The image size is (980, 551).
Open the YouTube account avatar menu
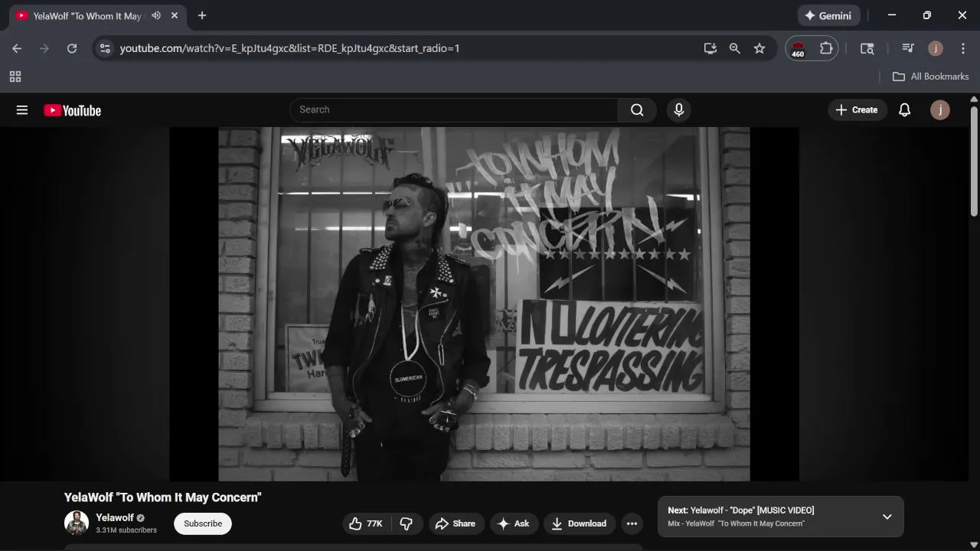[x=940, y=110]
